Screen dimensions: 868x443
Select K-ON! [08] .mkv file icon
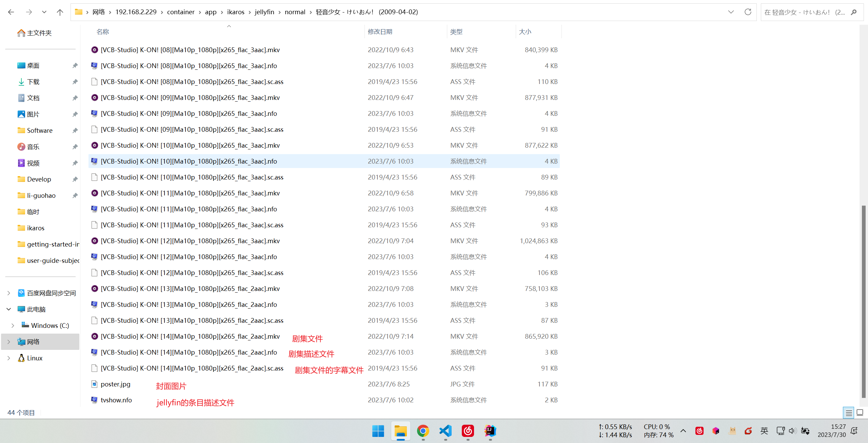95,50
